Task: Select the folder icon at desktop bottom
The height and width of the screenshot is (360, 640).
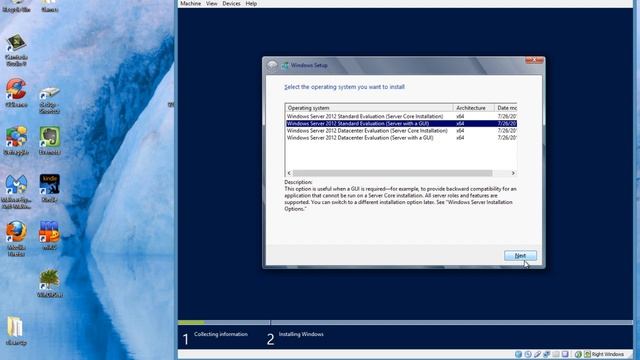Action: click(16, 331)
